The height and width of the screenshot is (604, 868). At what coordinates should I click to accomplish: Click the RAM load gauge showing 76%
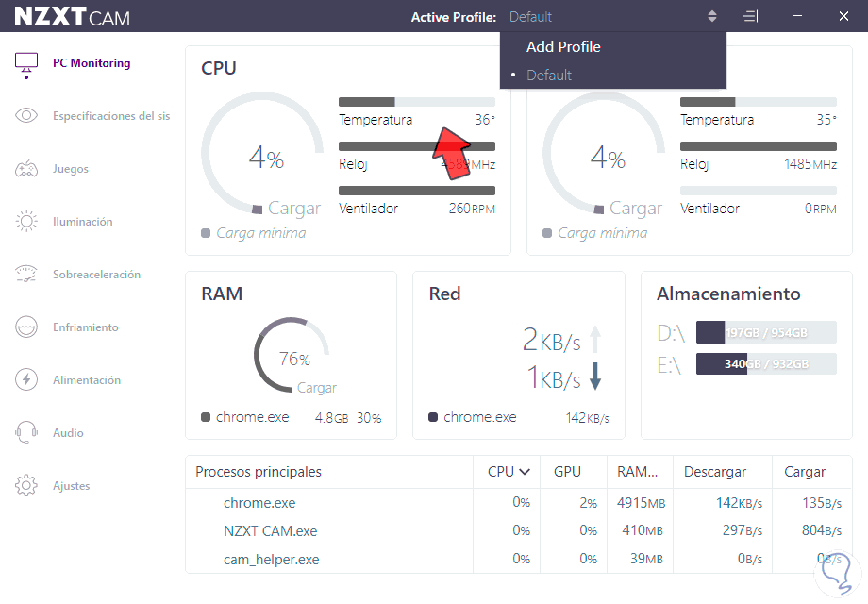292,355
